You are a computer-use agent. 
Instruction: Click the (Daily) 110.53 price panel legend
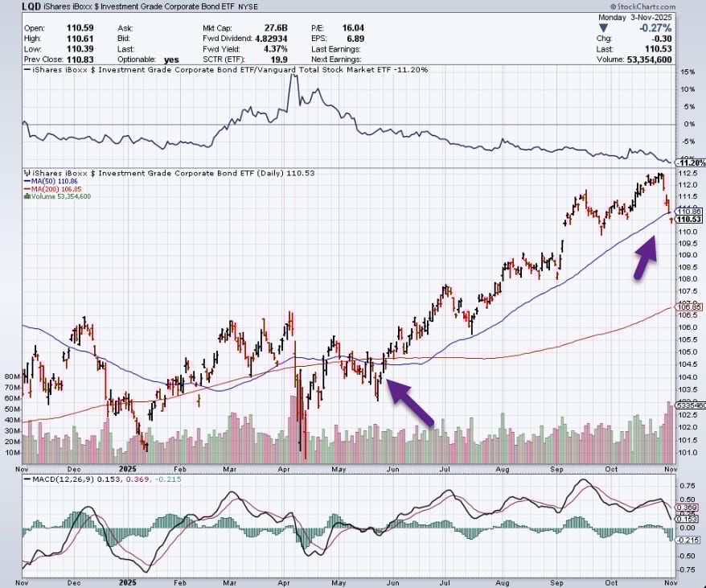pos(169,173)
